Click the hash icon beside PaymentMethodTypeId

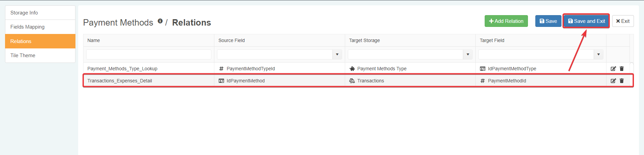(x=221, y=69)
